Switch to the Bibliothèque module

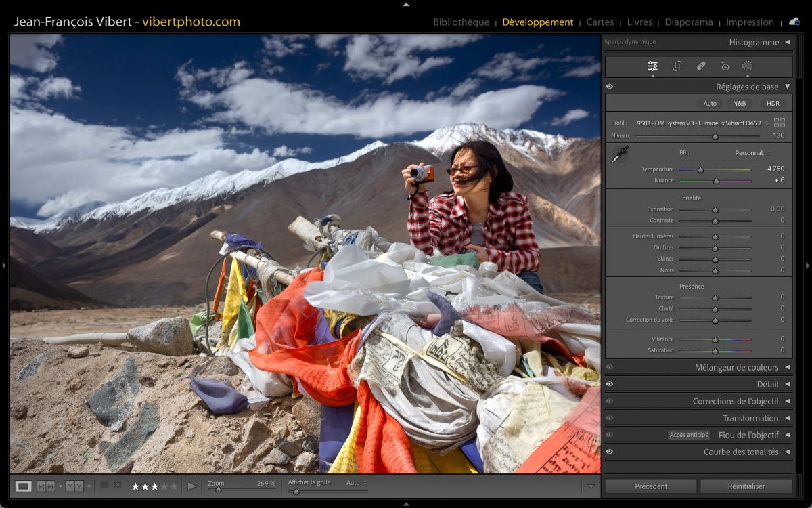coord(461,22)
